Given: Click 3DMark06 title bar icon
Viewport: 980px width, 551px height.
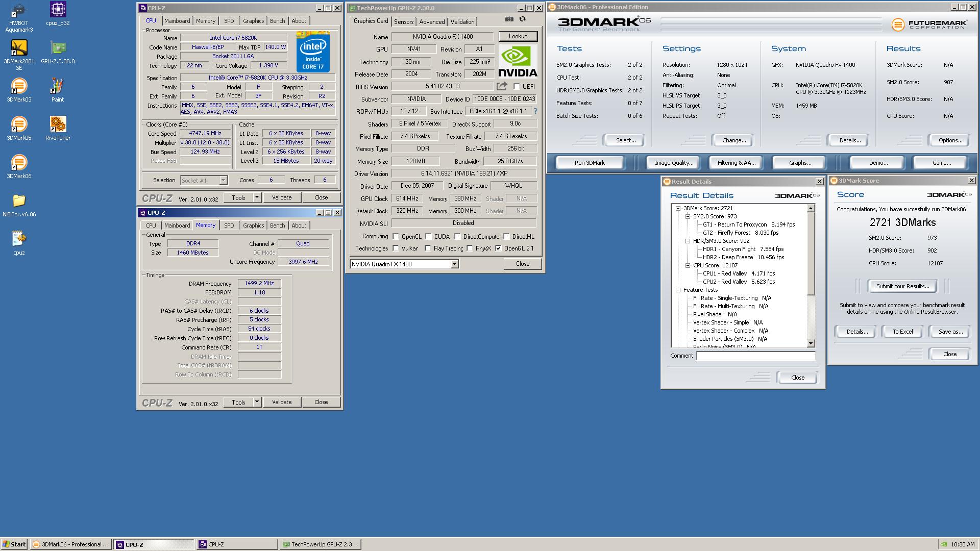Looking at the screenshot, I should click(552, 7).
